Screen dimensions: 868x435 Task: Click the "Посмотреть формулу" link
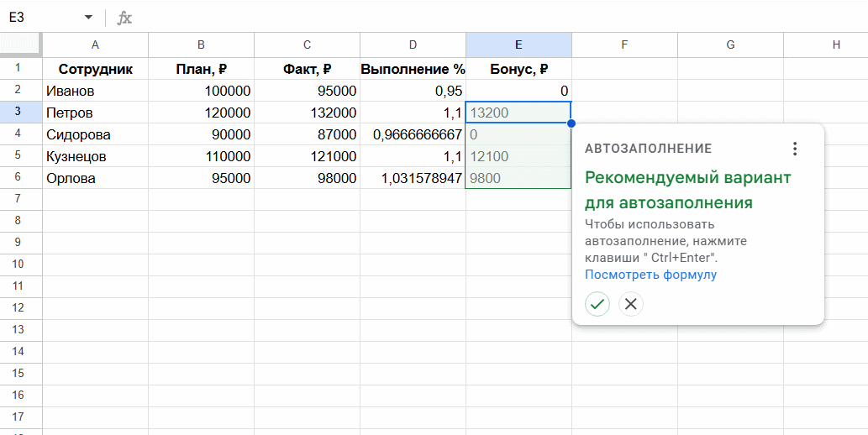point(650,275)
